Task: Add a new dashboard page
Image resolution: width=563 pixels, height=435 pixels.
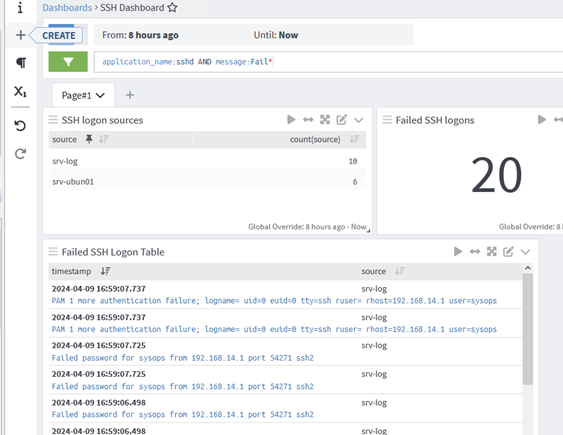Action: [x=130, y=95]
